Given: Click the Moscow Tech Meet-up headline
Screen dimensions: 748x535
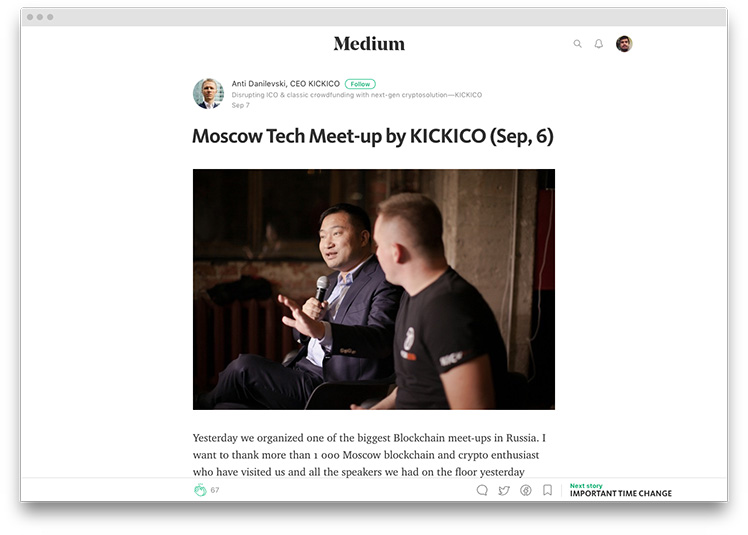Looking at the screenshot, I should (373, 136).
